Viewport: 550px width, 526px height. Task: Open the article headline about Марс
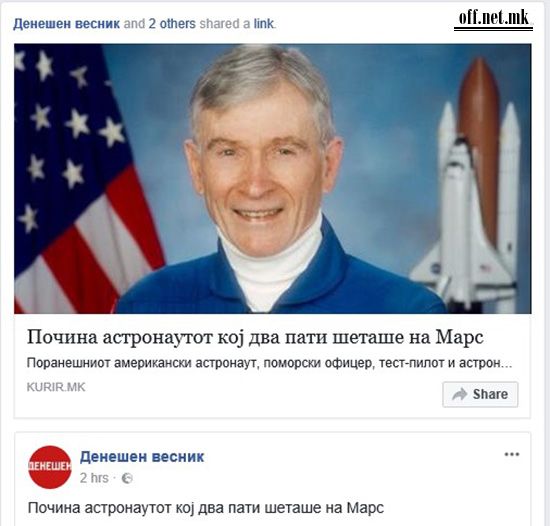coord(255,337)
